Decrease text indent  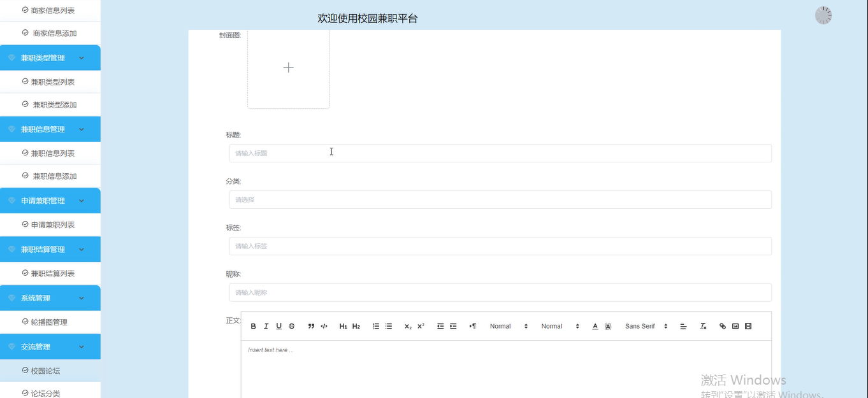(x=440, y=326)
